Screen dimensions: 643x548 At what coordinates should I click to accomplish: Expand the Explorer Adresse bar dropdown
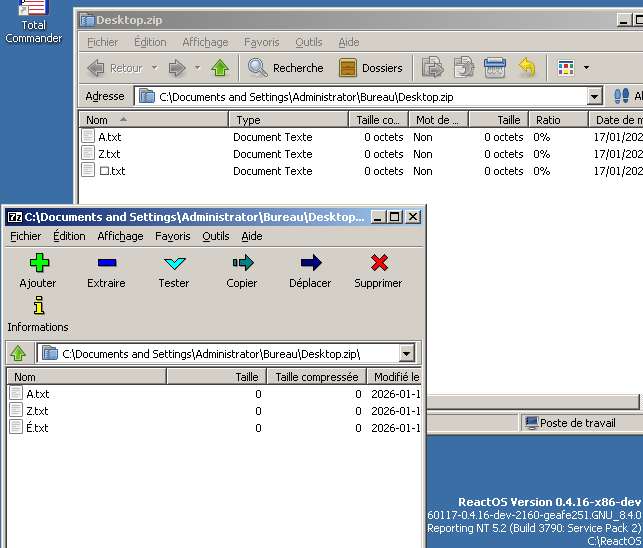(595, 97)
